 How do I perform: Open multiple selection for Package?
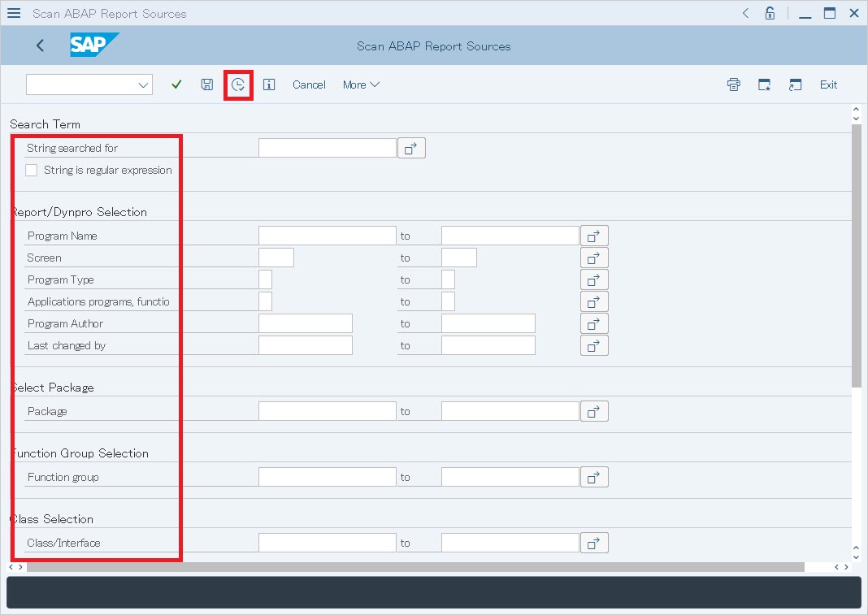(594, 411)
